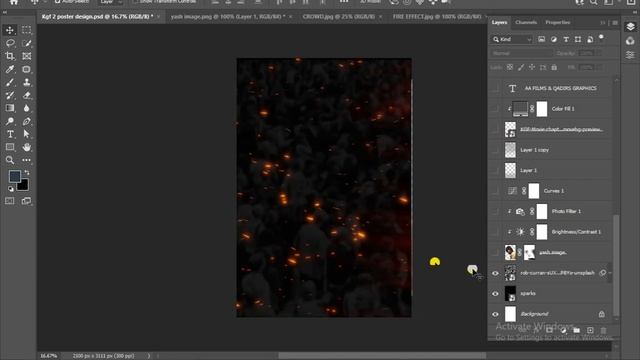The width and height of the screenshot is (640, 360).
Task: Hide the unsplash crowd layer
Action: (495, 273)
